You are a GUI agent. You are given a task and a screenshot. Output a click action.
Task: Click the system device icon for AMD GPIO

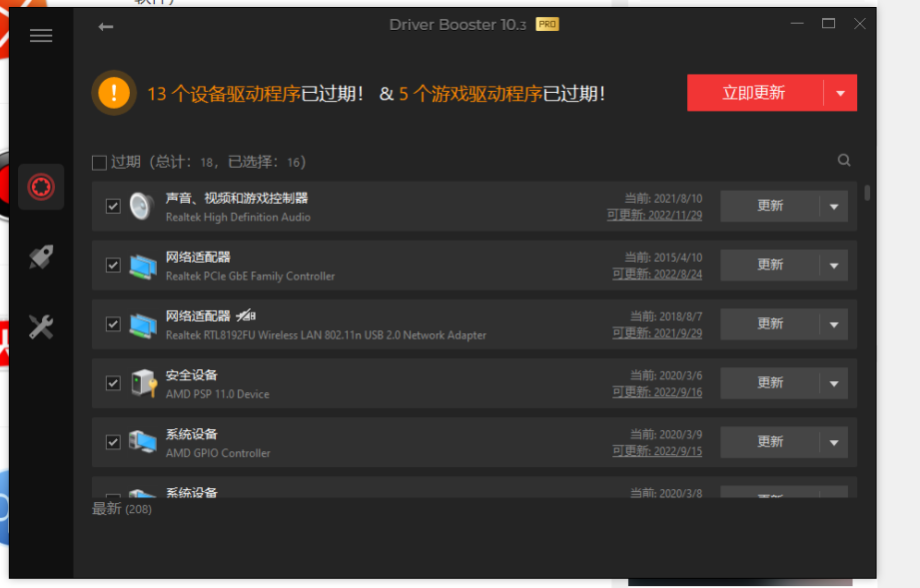click(143, 442)
